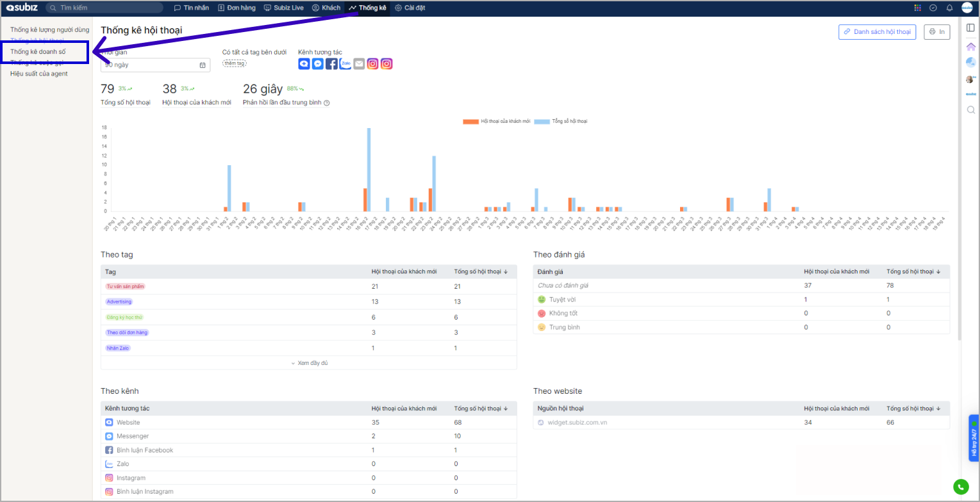980x502 pixels.
Task: Click the green phone call button
Action: [x=959, y=487]
